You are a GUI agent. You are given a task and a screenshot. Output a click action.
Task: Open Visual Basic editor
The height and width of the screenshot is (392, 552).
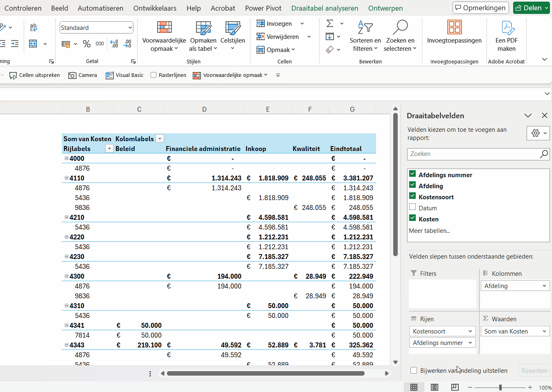(x=124, y=75)
